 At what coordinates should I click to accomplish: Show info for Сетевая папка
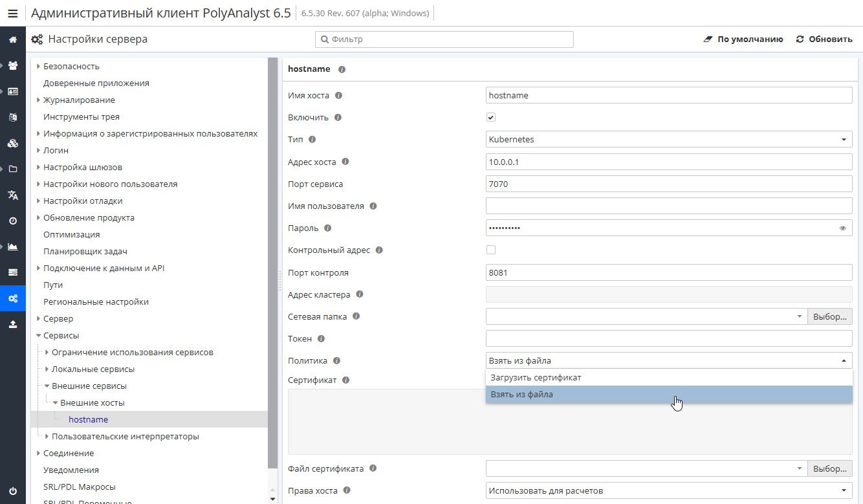click(356, 316)
